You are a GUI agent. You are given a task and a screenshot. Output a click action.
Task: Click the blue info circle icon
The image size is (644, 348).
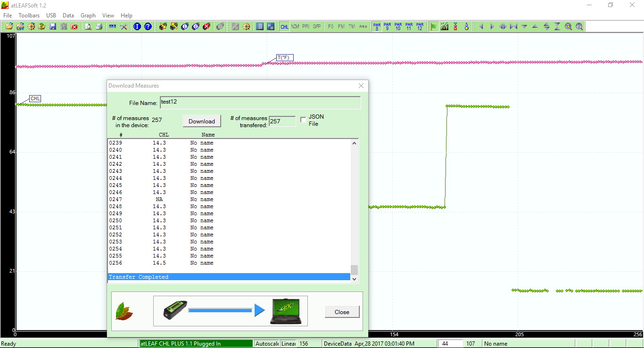[137, 27]
